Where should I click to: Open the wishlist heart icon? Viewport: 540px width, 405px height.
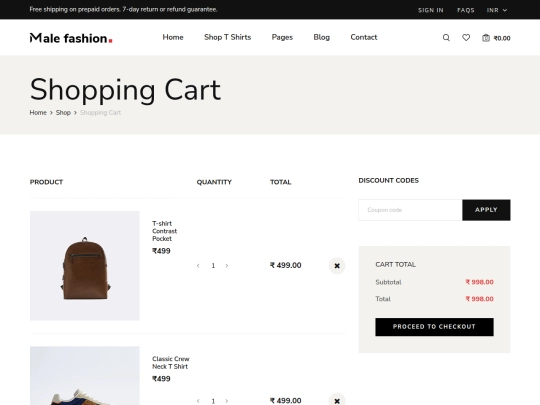tap(466, 38)
